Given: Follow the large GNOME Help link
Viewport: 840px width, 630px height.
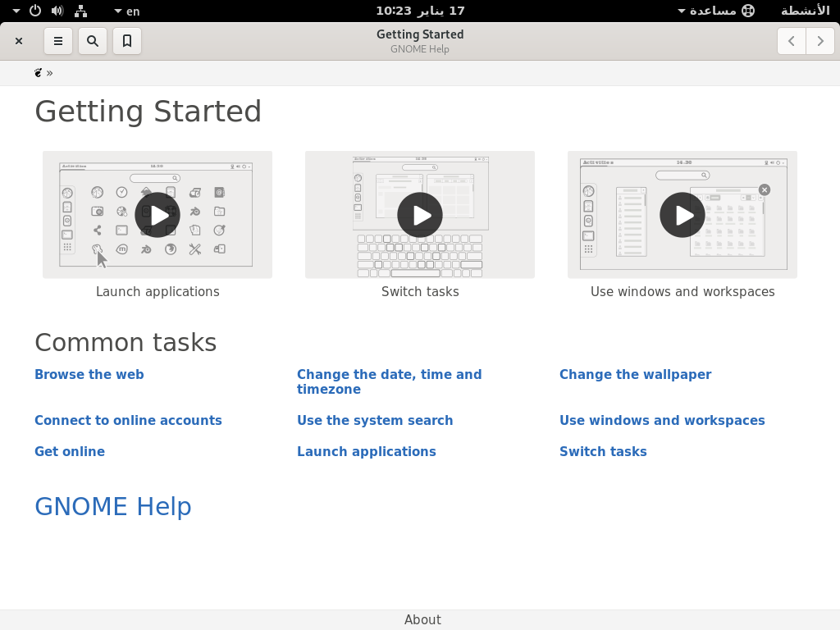Looking at the screenshot, I should tap(113, 507).
